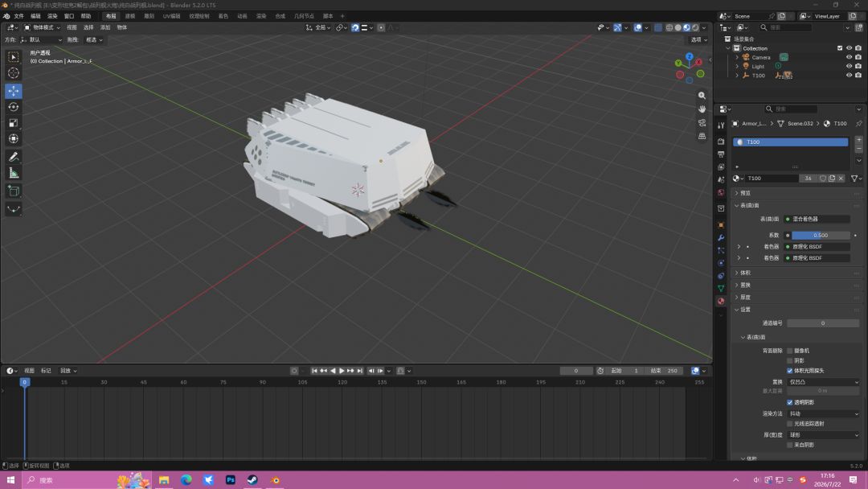Open Steam from the Windows taskbar
The width and height of the screenshot is (868, 489).
click(x=252, y=480)
